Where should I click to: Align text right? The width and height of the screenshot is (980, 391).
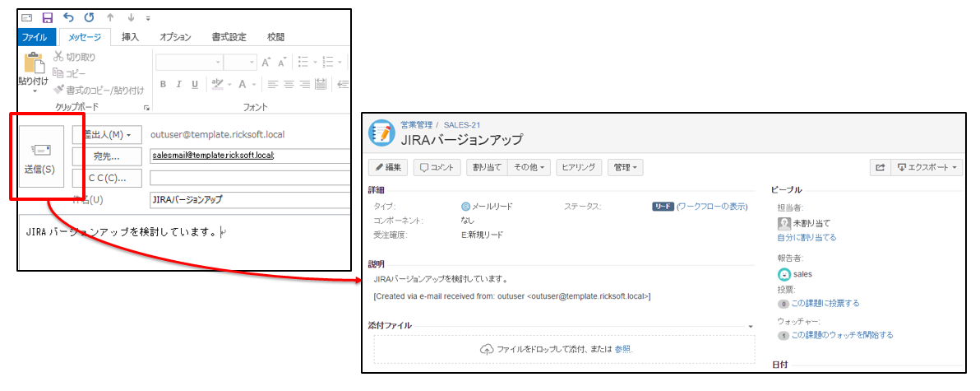pyautogui.click(x=305, y=85)
